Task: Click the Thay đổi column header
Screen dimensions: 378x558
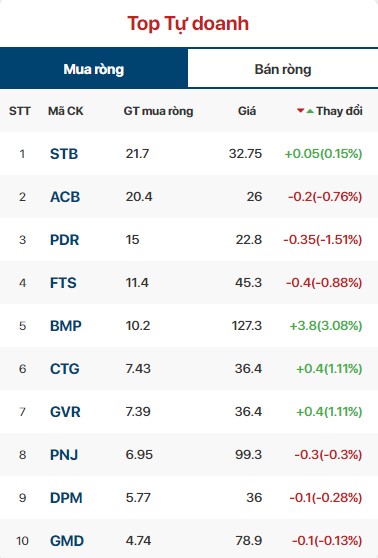Action: 339,111
